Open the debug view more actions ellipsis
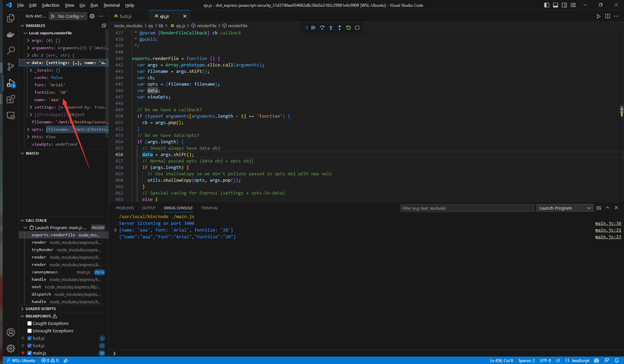This screenshot has width=624, height=364. (101, 16)
